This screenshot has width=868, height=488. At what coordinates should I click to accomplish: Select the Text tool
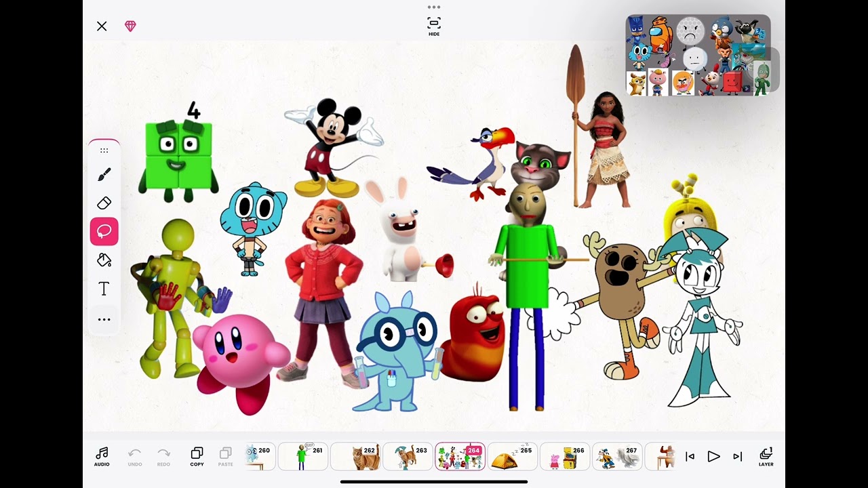104,289
